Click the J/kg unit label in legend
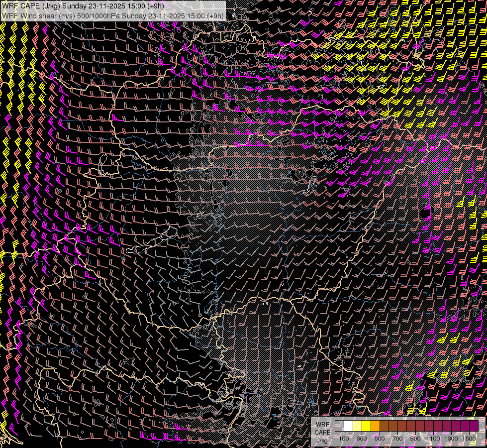The width and height of the screenshot is (487, 448). click(322, 441)
